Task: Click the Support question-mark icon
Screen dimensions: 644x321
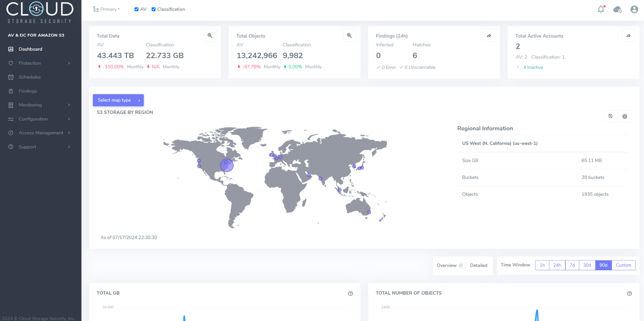Action: click(11, 147)
